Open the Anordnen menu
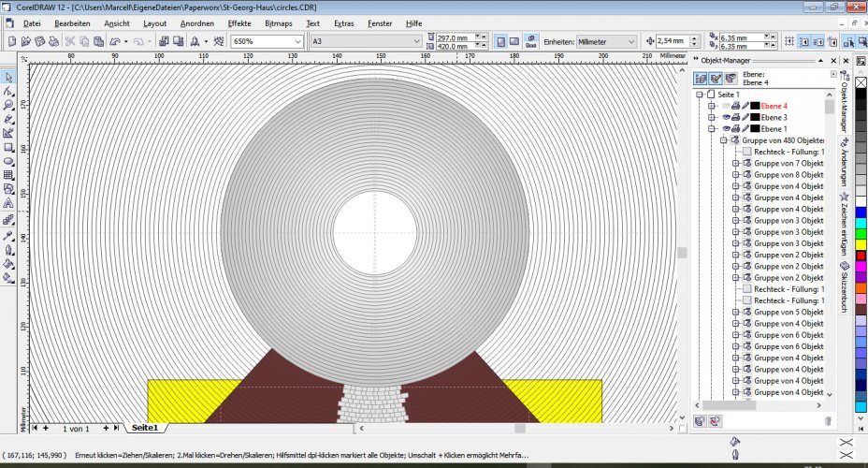The height and width of the screenshot is (468, 868). [197, 23]
